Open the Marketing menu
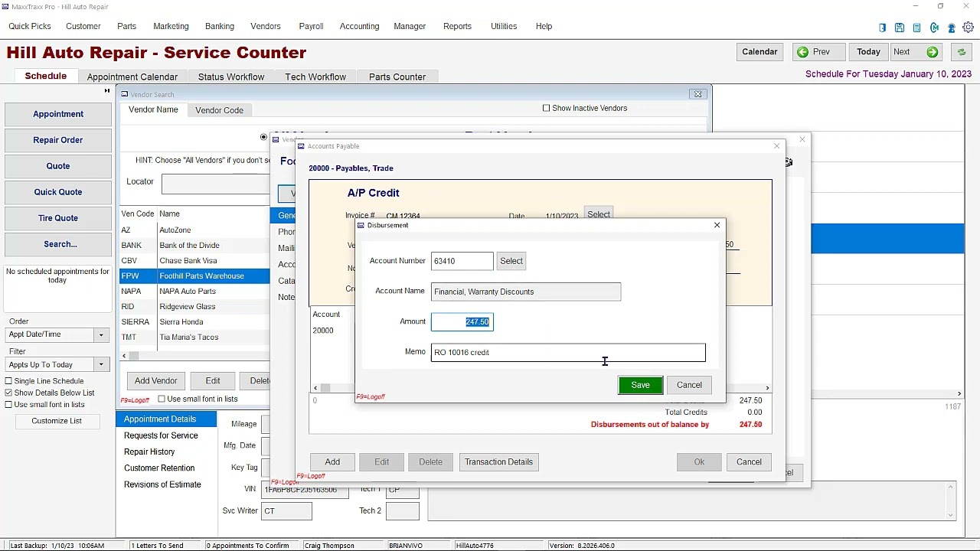Viewport: 980px width, 551px height. (171, 26)
